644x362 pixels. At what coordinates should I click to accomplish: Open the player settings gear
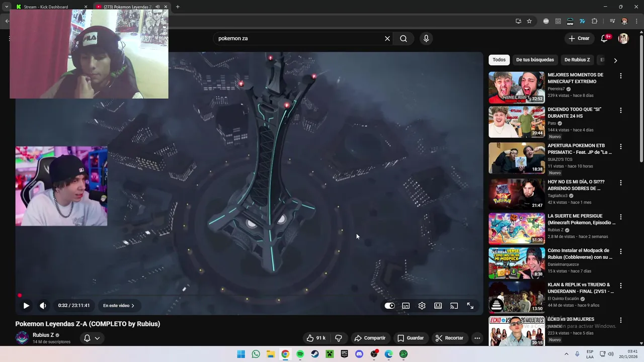422,306
